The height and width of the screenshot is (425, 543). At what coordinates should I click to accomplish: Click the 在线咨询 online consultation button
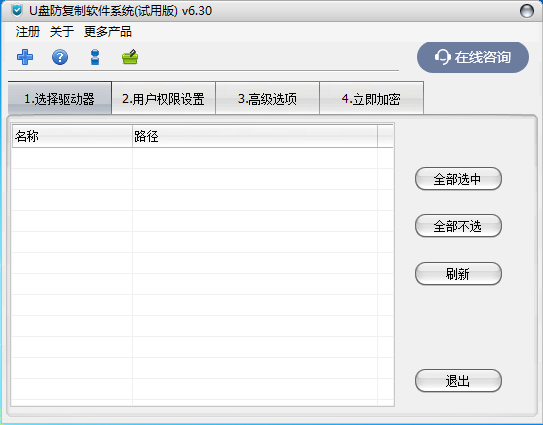473,57
